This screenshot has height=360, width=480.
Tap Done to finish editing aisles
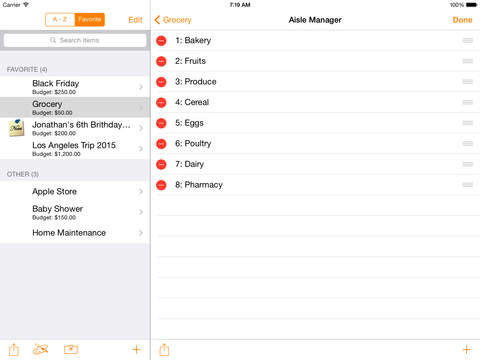462,20
